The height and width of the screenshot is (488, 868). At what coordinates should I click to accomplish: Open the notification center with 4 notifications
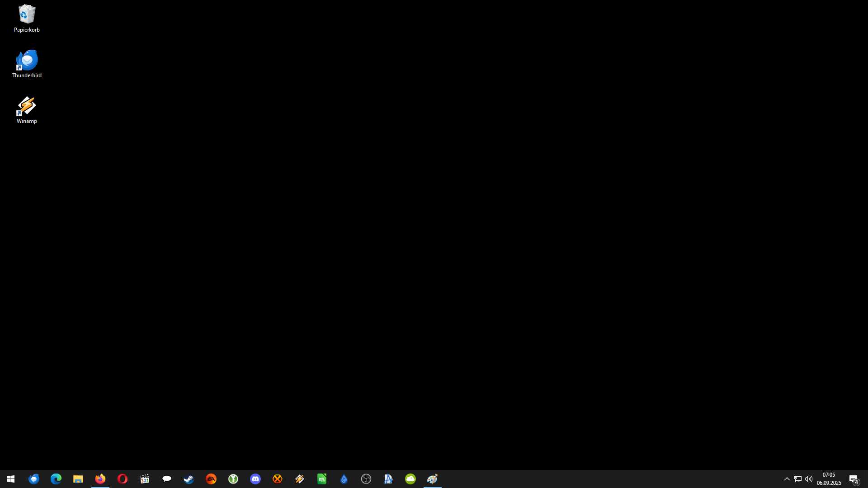click(854, 479)
